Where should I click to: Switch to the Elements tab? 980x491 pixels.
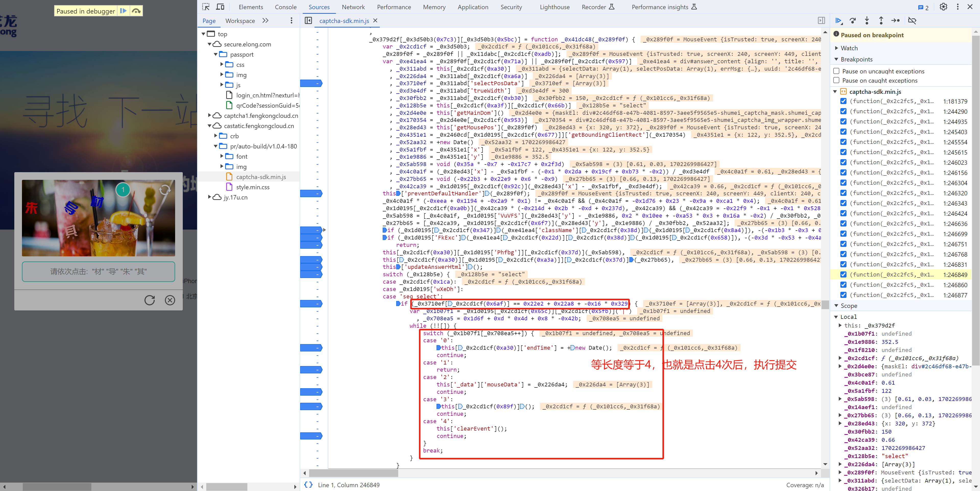click(x=251, y=7)
